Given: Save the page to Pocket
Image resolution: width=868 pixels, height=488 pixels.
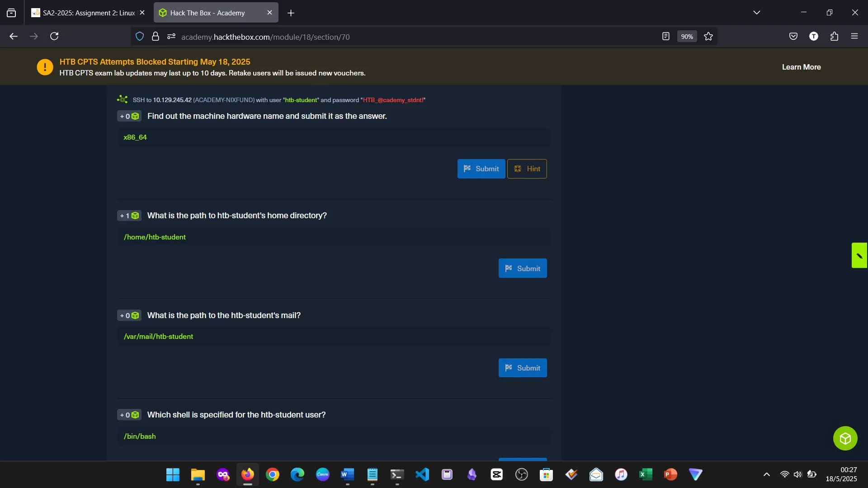Looking at the screenshot, I should (x=793, y=36).
